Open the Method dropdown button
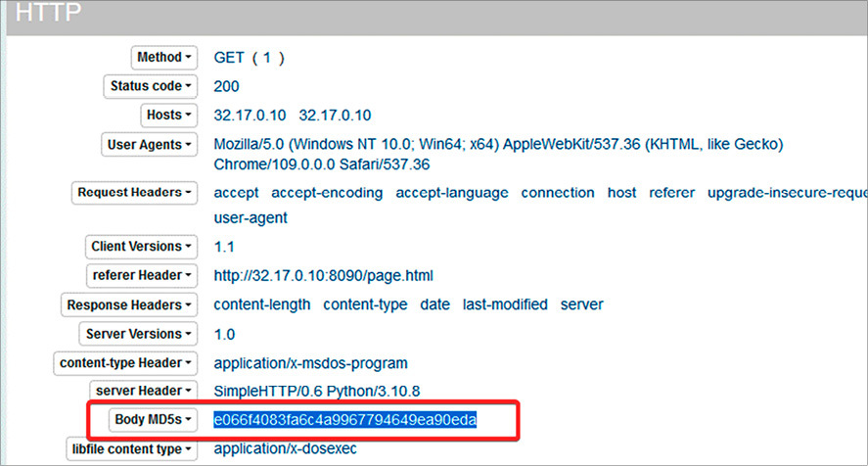The width and height of the screenshot is (868, 466). coord(163,58)
